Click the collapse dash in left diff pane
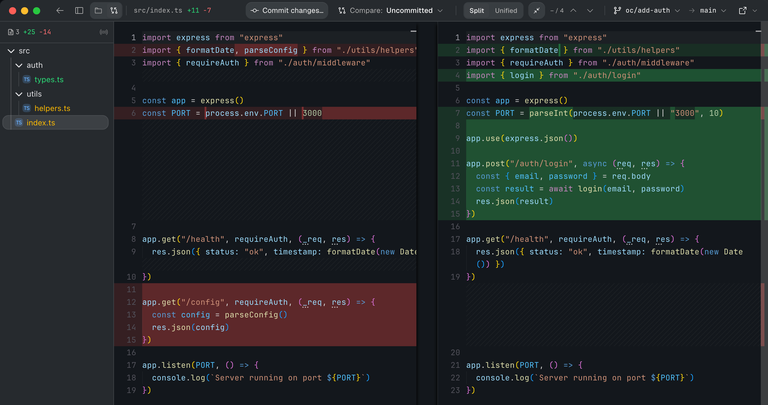The image size is (768, 405). tap(413, 31)
